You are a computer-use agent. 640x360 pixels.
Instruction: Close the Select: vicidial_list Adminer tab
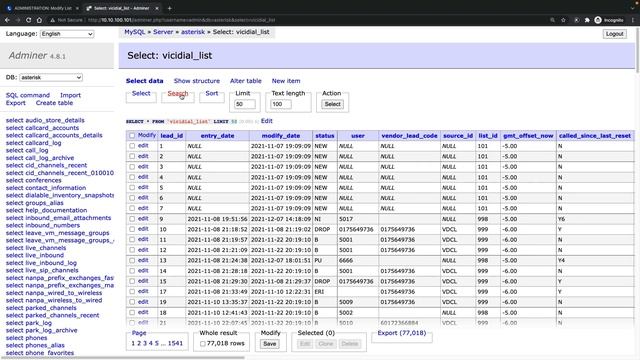point(157,8)
